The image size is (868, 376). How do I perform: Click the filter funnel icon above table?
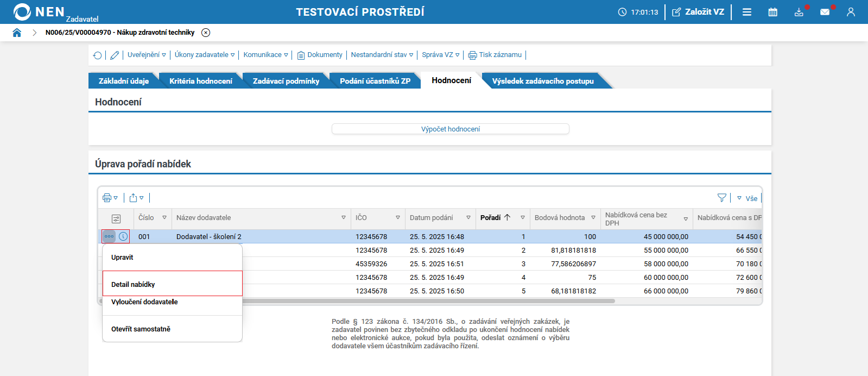pos(721,198)
